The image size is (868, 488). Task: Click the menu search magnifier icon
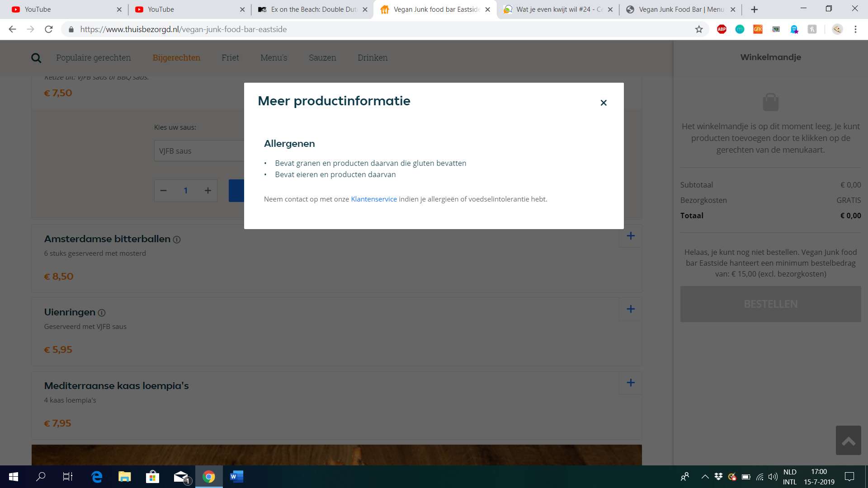pyautogui.click(x=36, y=58)
